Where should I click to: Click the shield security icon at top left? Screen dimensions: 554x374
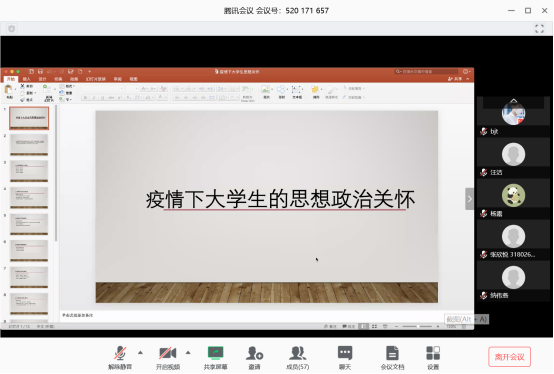12,29
